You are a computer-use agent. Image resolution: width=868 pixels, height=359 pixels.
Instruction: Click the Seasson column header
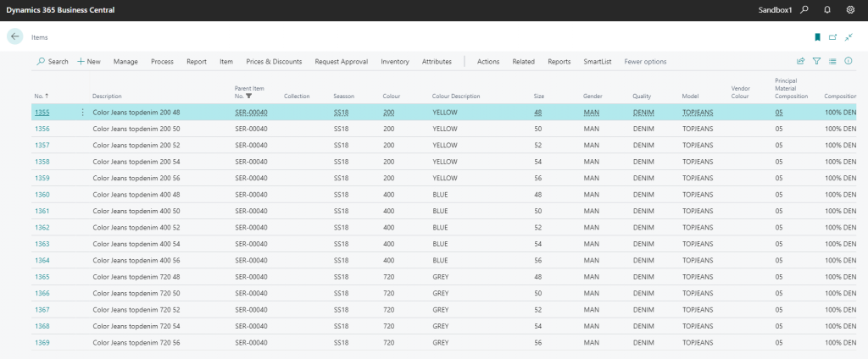click(344, 97)
